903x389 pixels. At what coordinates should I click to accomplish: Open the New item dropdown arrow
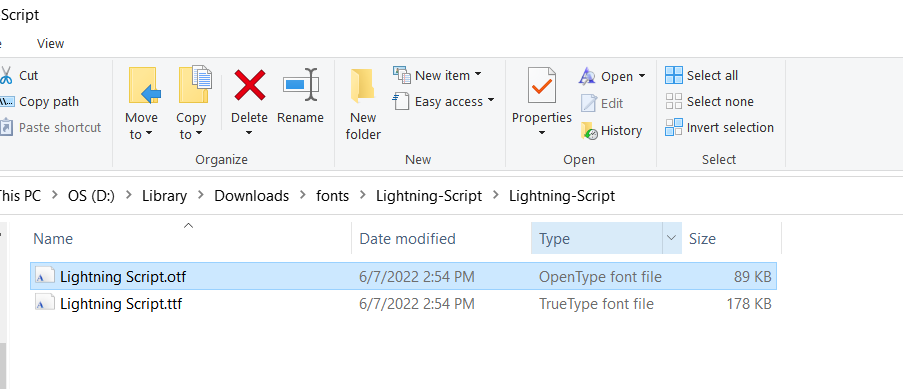tap(478, 75)
